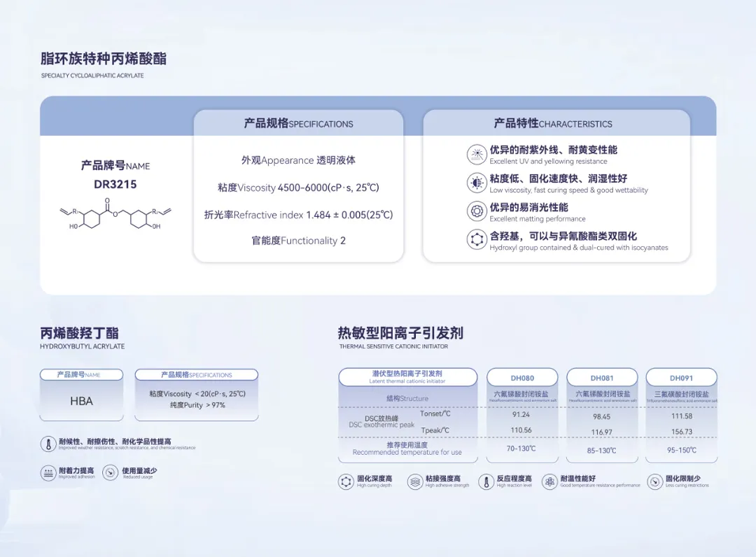
Task: Click the 产品特性 CHARACTERISTICS header
Action: pyautogui.click(x=556, y=123)
